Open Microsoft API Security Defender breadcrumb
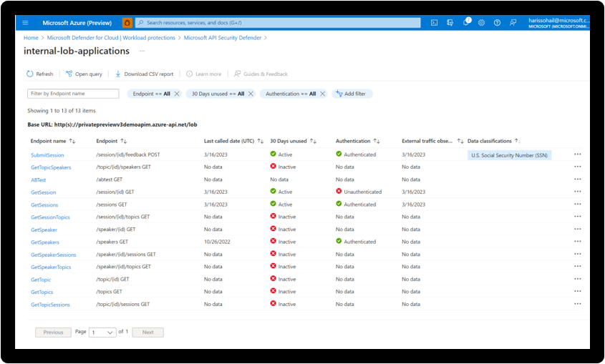This screenshot has width=605, height=364. tap(223, 38)
